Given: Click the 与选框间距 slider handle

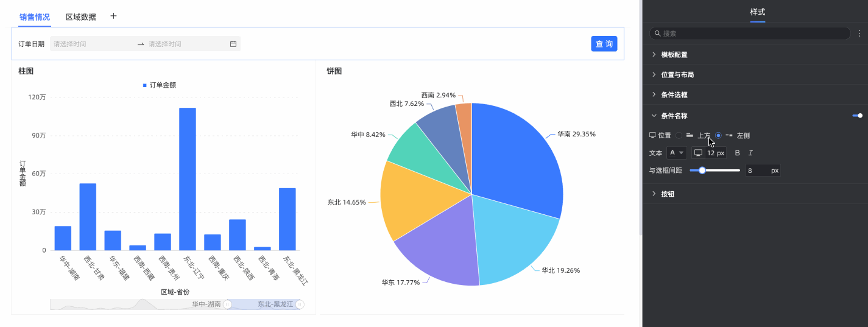Looking at the screenshot, I should click(x=702, y=171).
